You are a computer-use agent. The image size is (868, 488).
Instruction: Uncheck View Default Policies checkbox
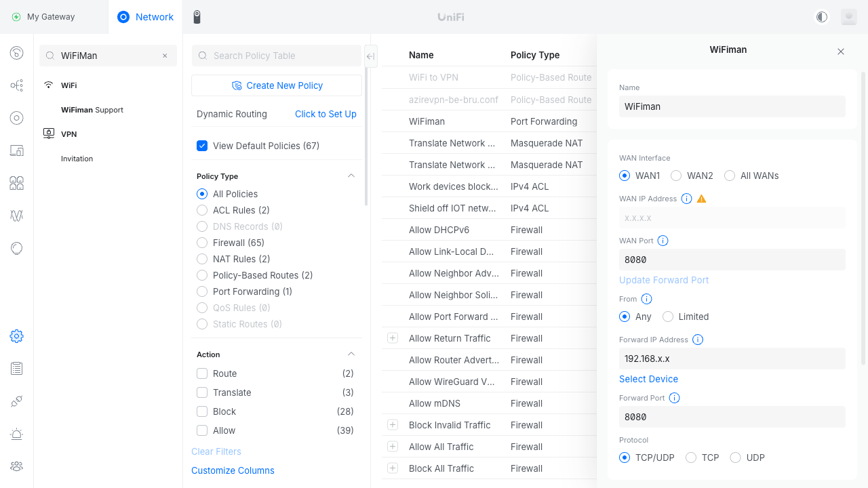point(202,146)
